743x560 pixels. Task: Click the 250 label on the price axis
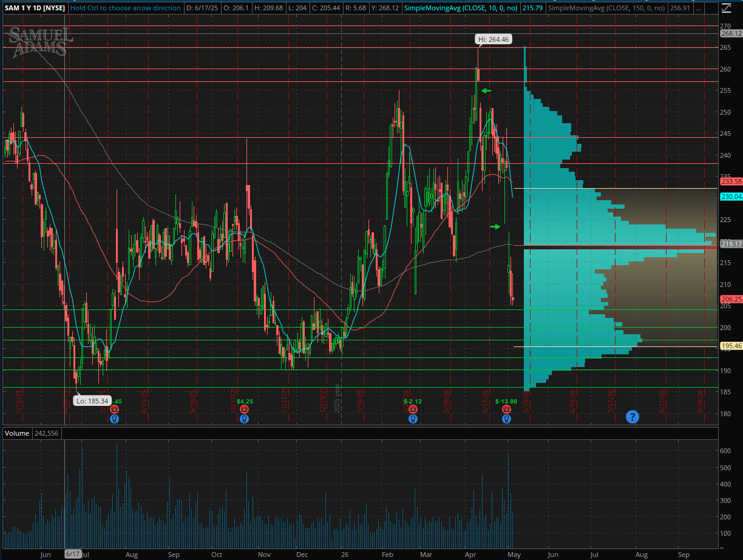[x=726, y=112]
